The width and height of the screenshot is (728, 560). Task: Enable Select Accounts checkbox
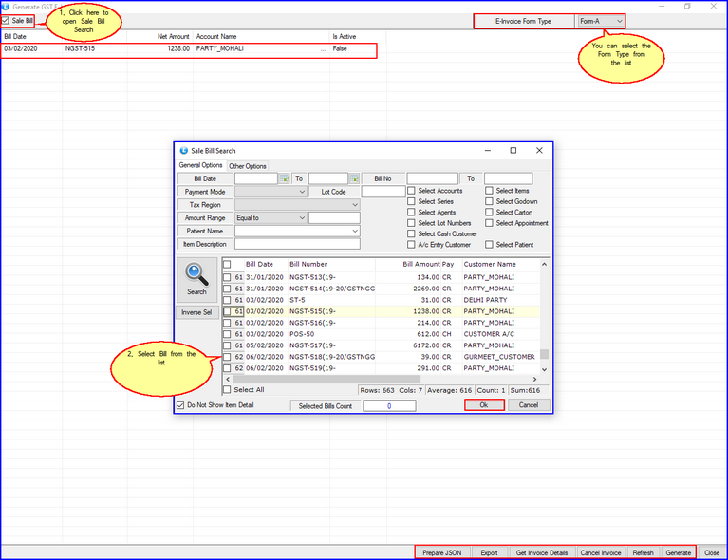(x=411, y=191)
